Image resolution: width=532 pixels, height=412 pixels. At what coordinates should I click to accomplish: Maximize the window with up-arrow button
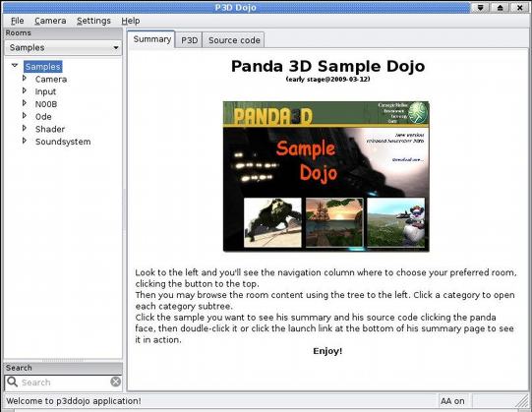tap(500, 8)
